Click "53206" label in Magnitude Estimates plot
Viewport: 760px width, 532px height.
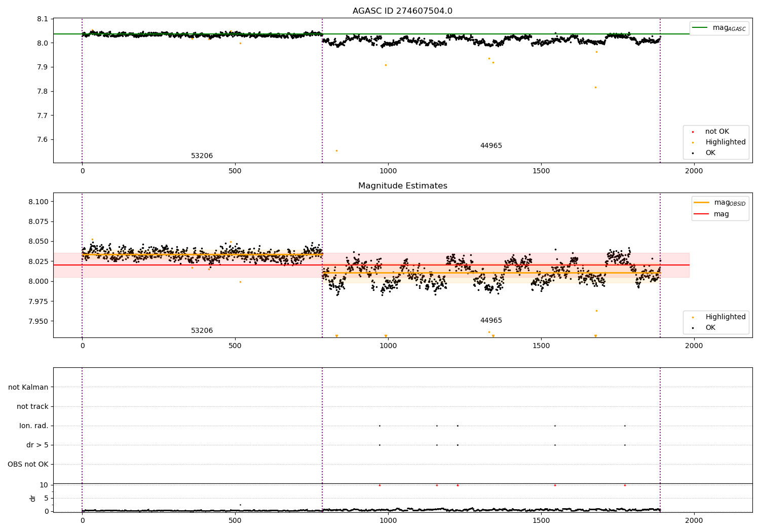pos(202,331)
